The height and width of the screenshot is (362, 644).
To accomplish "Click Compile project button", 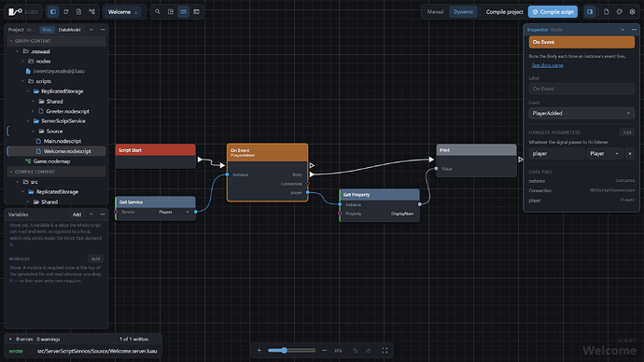I will (504, 12).
